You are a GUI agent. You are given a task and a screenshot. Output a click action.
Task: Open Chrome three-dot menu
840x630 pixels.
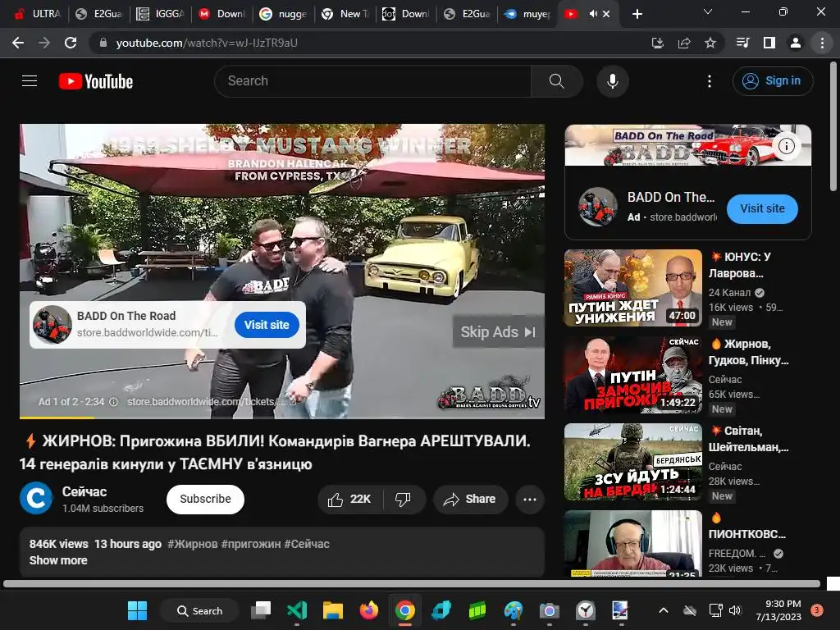[x=822, y=43]
